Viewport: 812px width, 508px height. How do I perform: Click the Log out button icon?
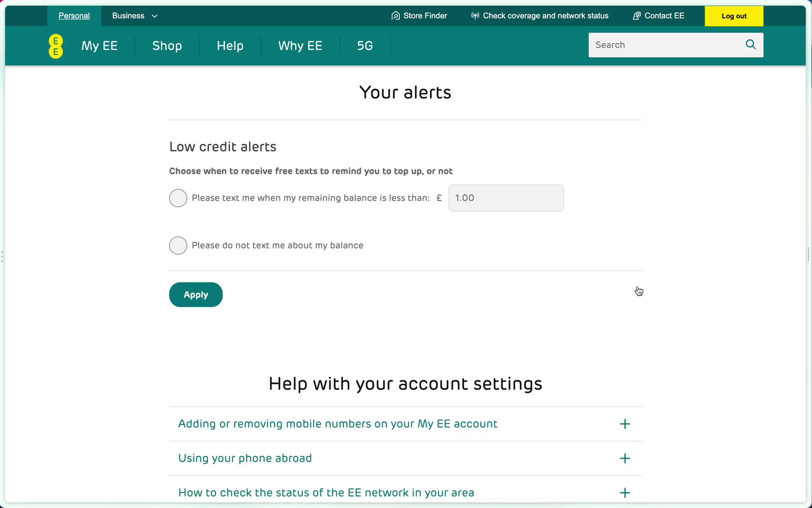(x=734, y=16)
